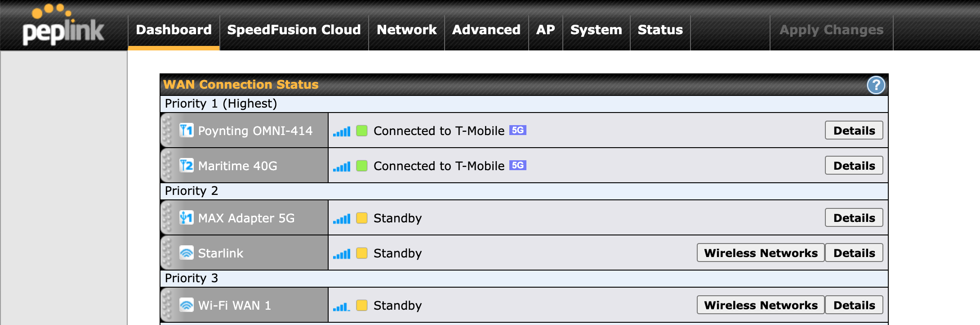The width and height of the screenshot is (980, 325).
Task: Go to the Network tab
Action: coord(407,30)
